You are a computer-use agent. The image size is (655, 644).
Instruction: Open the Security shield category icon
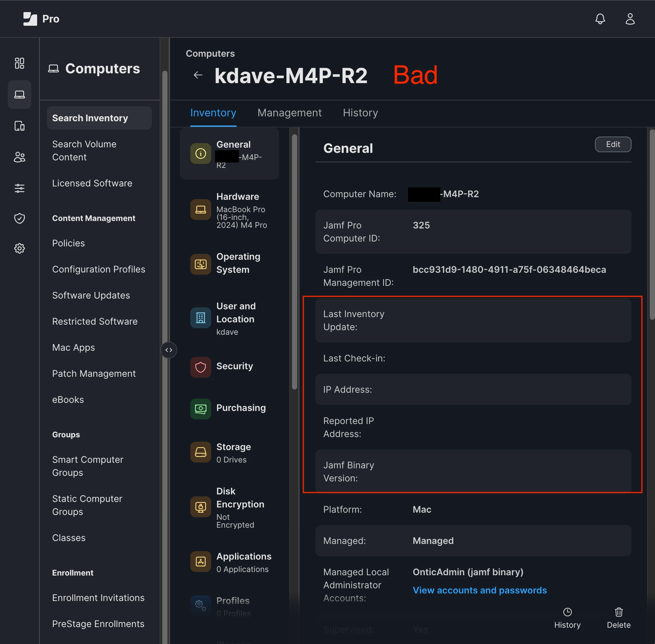pos(200,367)
